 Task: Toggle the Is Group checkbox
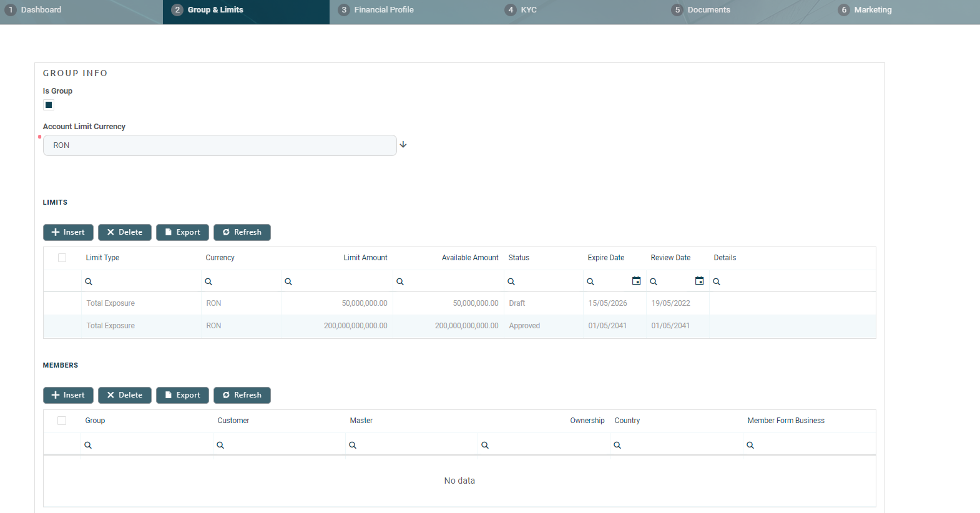pos(49,105)
